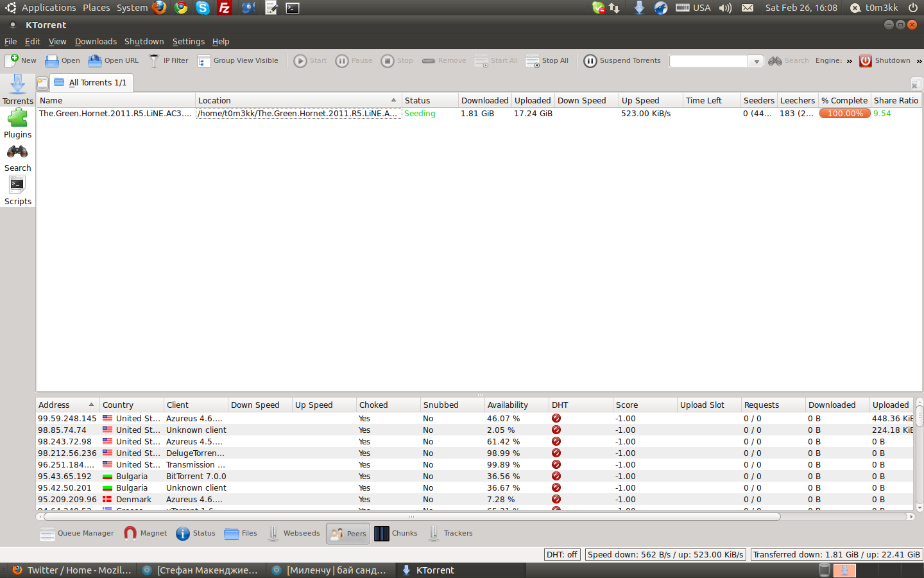This screenshot has height=578, width=924.
Task: Sort torrents by Name column
Action: (116, 101)
